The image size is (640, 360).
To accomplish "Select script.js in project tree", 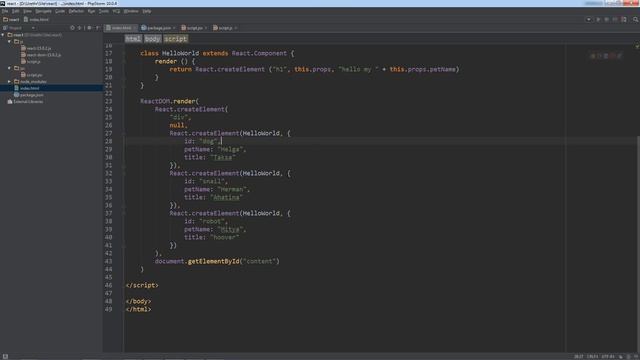I will tap(31, 62).
